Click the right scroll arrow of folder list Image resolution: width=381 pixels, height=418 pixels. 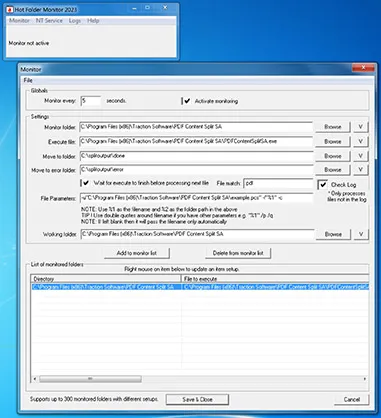365,379
